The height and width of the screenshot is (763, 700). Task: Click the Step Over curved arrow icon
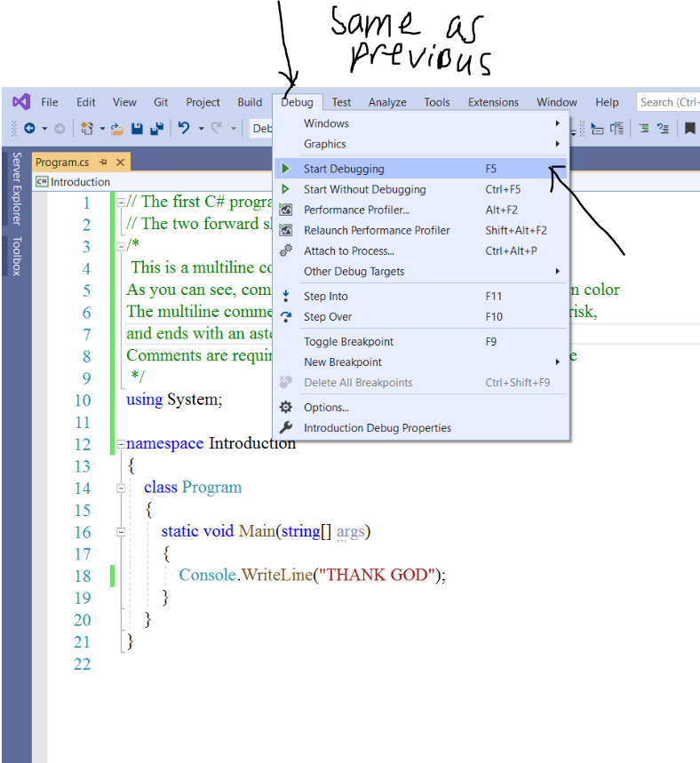coord(286,316)
